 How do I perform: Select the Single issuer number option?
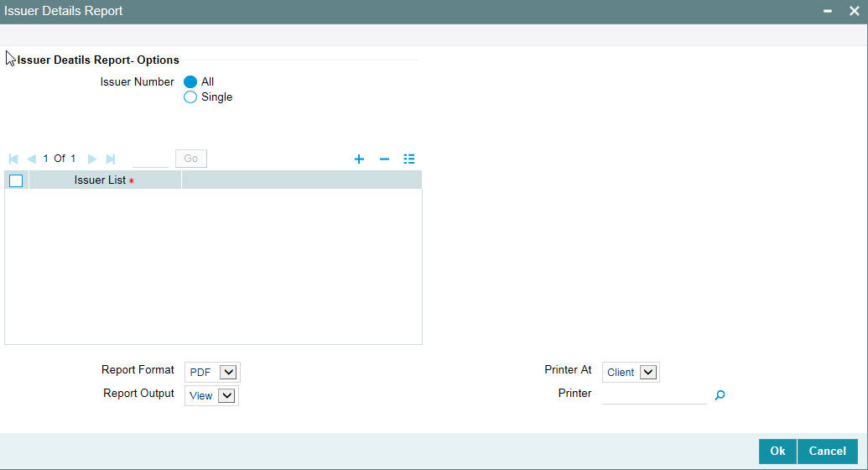click(190, 97)
